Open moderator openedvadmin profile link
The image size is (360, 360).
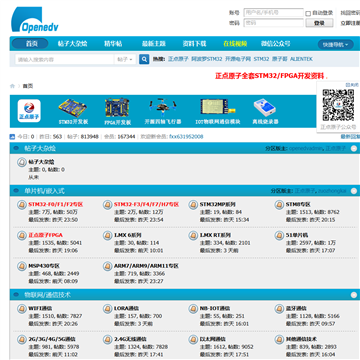click(306, 148)
